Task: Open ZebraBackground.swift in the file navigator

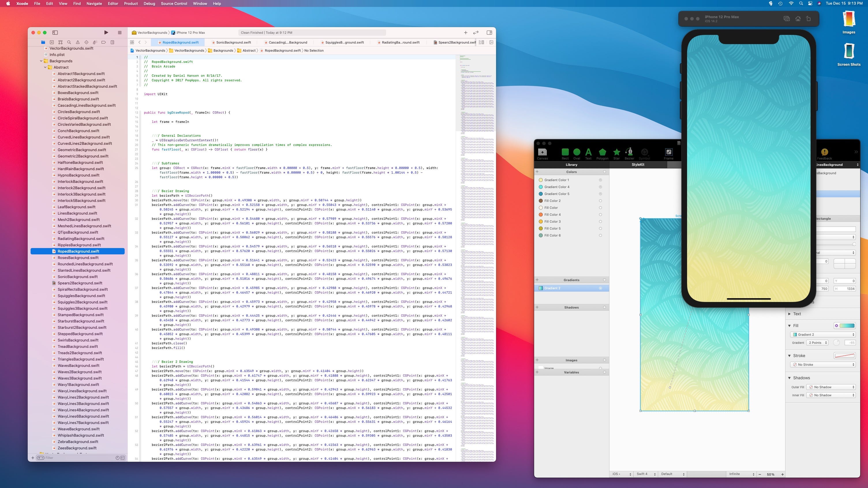Action: click(x=78, y=442)
